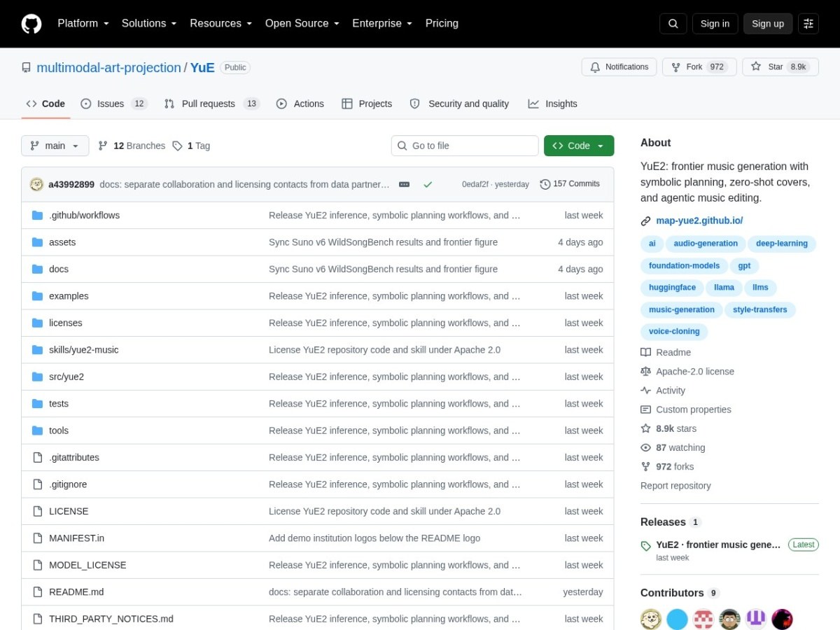
Task: Click the link icon beside map-yue2.github.io
Action: pyautogui.click(x=645, y=221)
